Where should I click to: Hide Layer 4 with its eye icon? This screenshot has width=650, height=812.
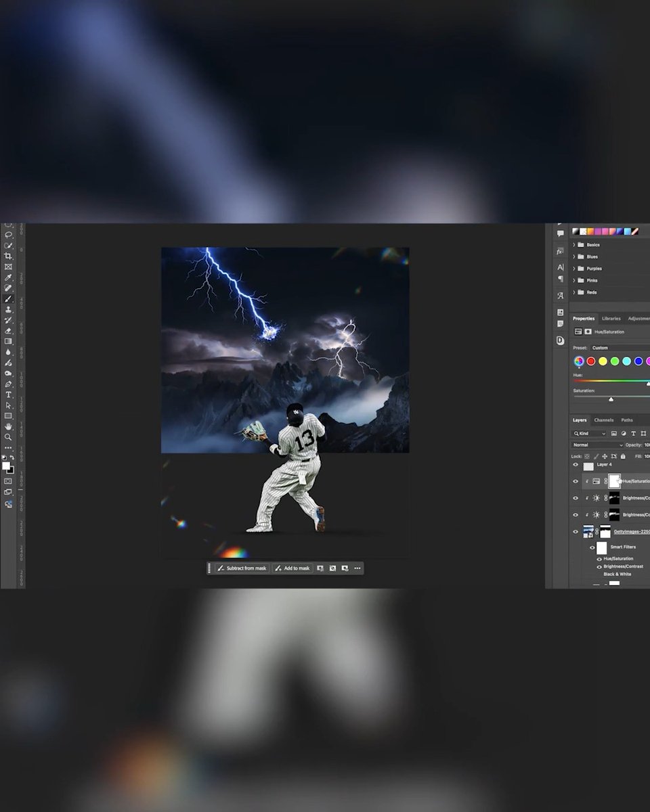(x=576, y=465)
